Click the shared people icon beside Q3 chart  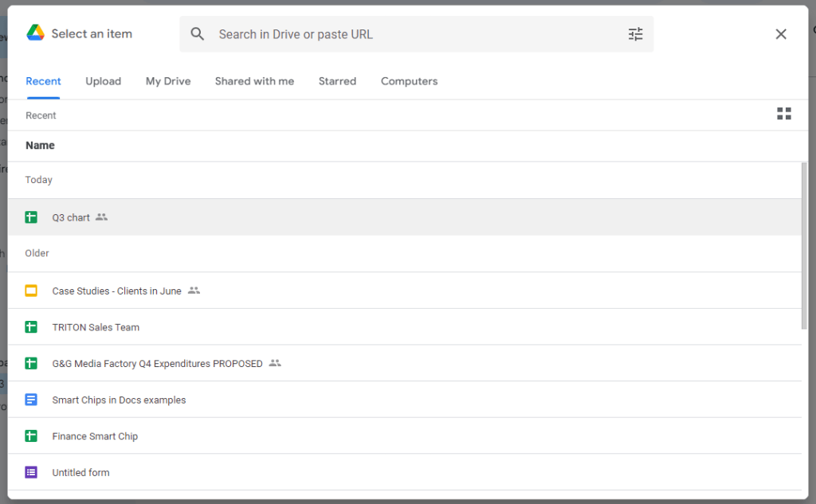101,217
